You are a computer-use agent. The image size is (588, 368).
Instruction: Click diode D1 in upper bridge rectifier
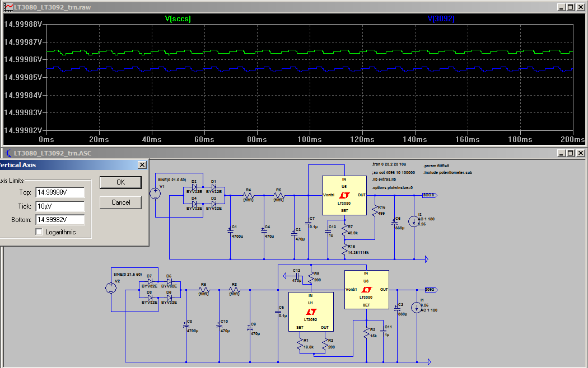click(214, 187)
